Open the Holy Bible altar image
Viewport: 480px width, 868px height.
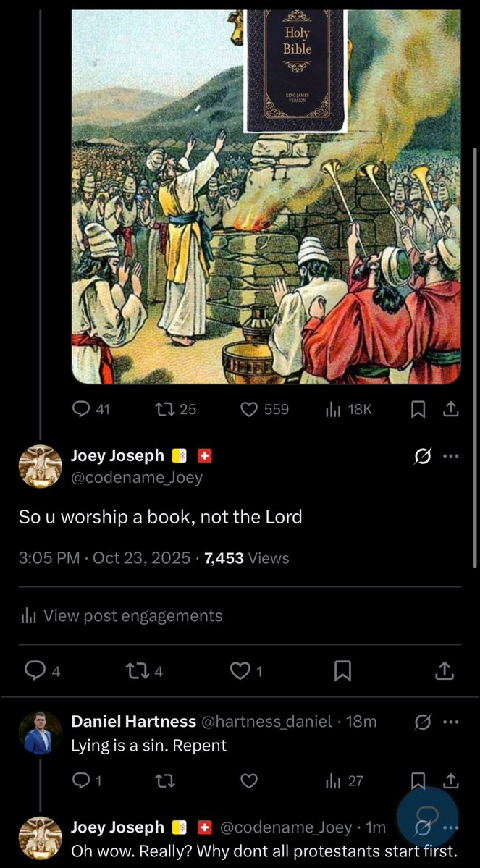(266, 196)
